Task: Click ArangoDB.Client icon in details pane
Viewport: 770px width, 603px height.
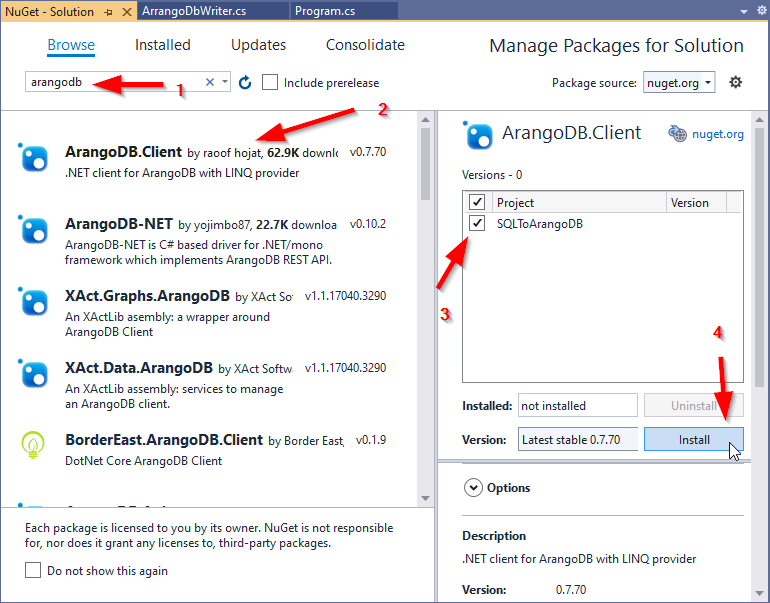Action: pos(478,135)
